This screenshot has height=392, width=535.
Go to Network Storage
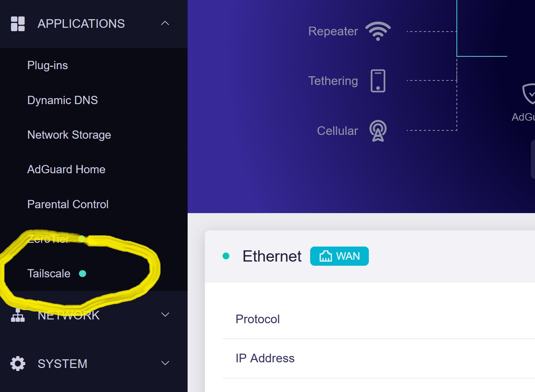[x=69, y=135]
